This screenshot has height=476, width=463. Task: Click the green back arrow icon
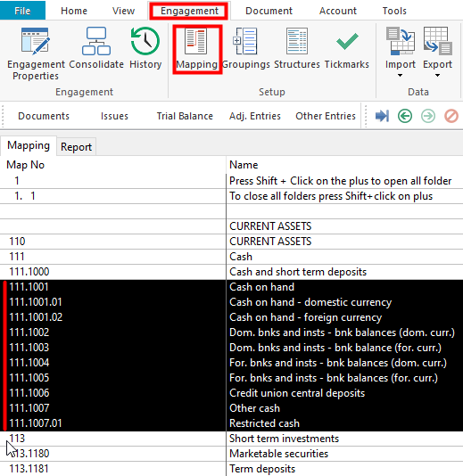pyautogui.click(x=405, y=116)
